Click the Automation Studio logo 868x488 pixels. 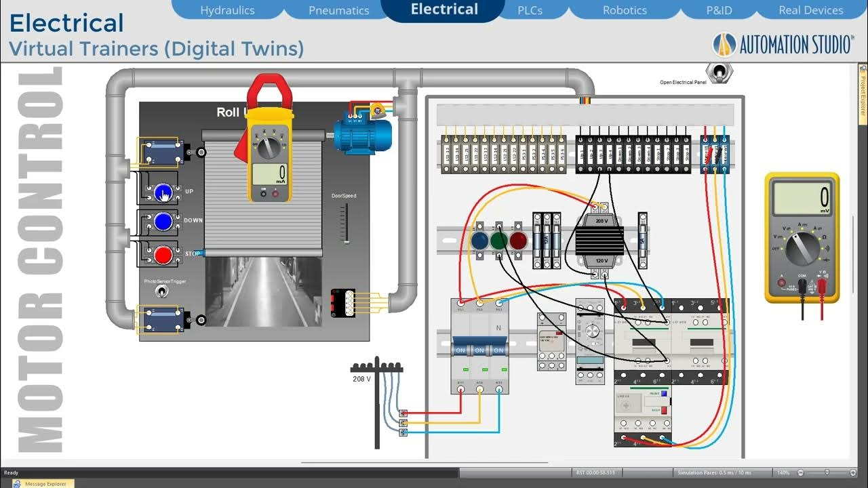783,44
